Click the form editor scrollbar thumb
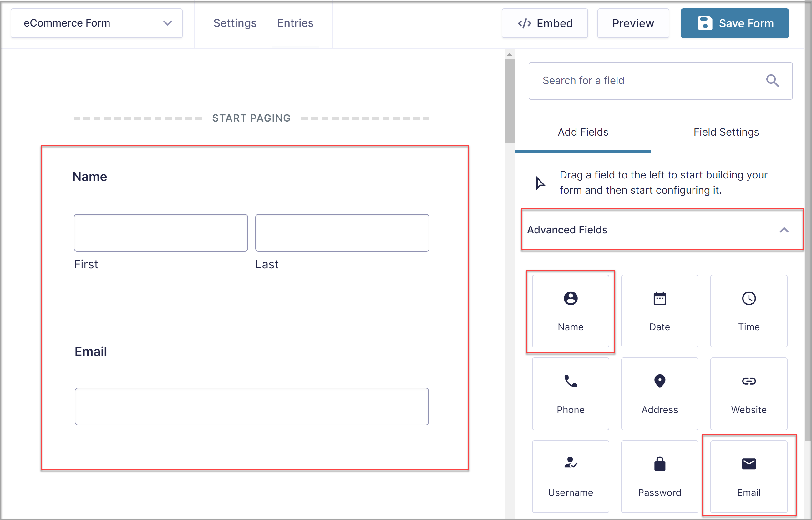Screen dimensions: 812x520 point(510,101)
